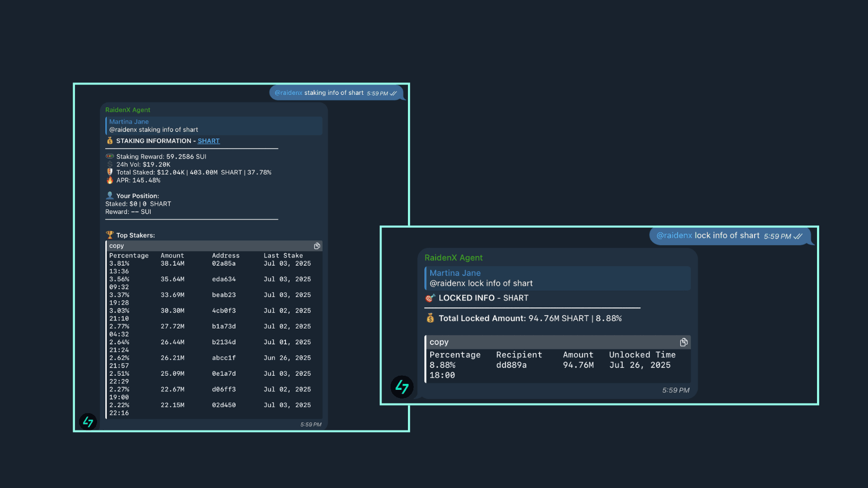The image size is (868, 488).
Task: Select unlocked time Jul 26, 2025
Action: (640, 365)
